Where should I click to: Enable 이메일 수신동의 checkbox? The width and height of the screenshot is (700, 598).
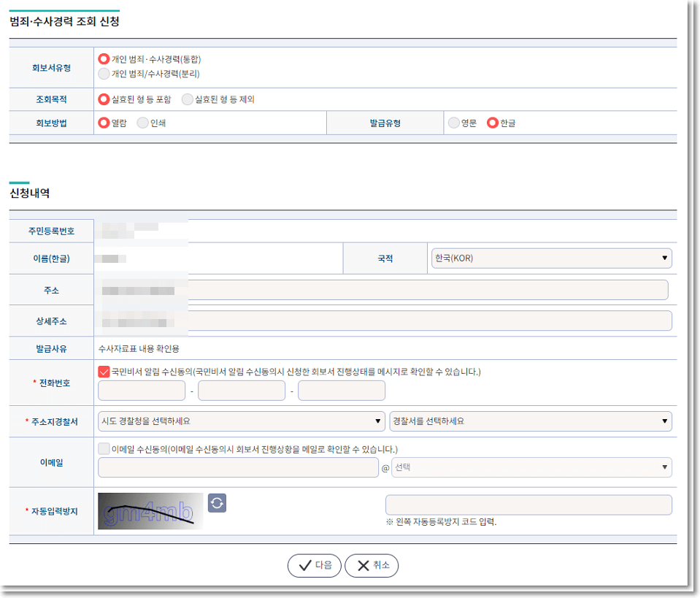coord(104,449)
